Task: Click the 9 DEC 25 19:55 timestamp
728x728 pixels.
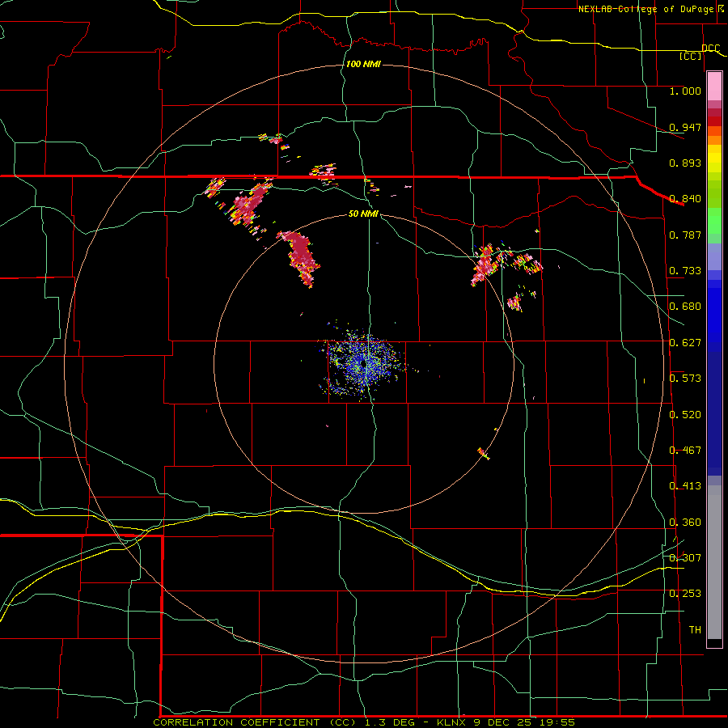Action: pos(524,722)
